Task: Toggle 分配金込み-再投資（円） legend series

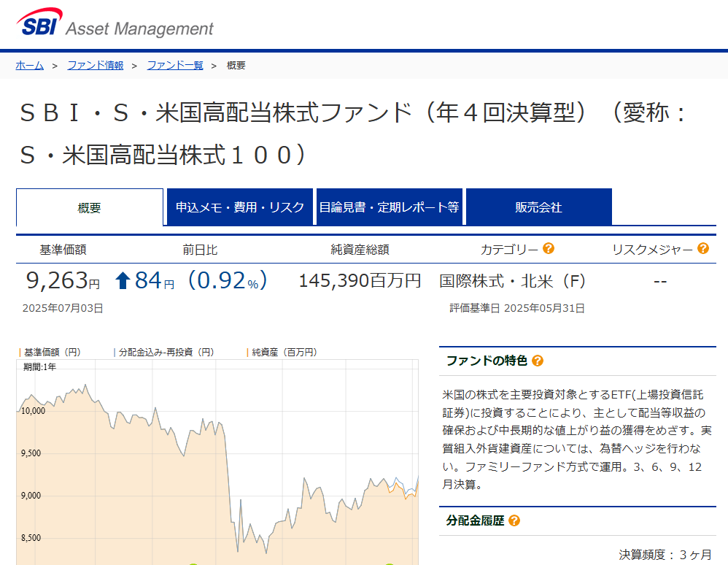Action: tap(166, 352)
